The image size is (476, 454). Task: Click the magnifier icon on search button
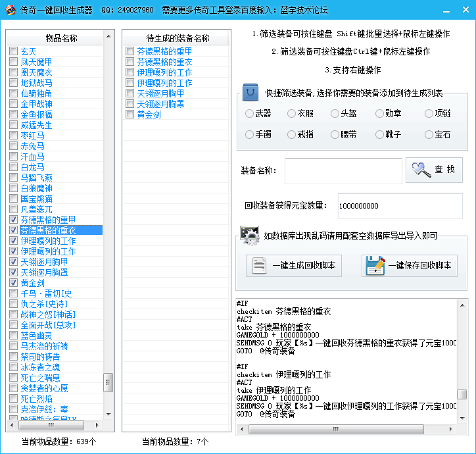click(421, 170)
